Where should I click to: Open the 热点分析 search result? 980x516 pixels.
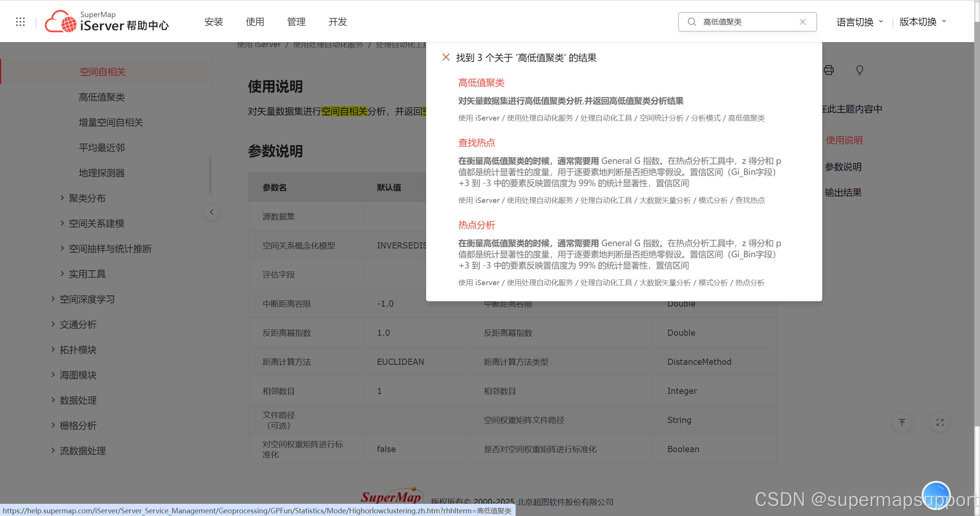(x=477, y=225)
